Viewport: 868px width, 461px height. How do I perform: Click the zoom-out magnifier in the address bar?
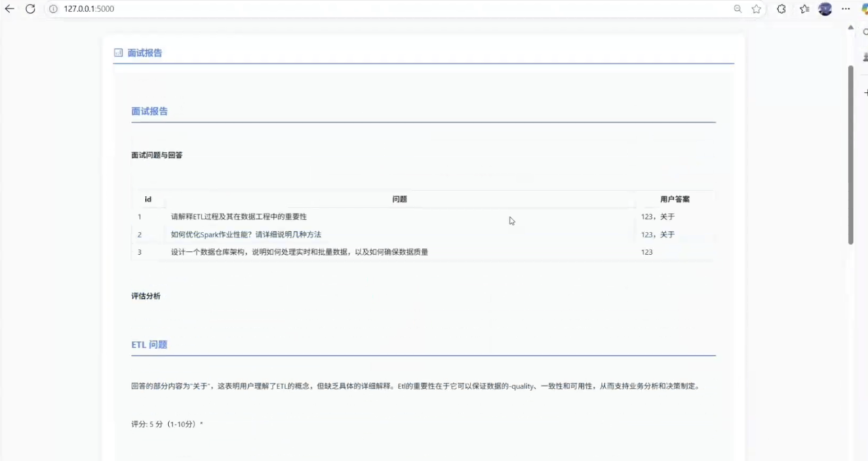[x=738, y=9]
